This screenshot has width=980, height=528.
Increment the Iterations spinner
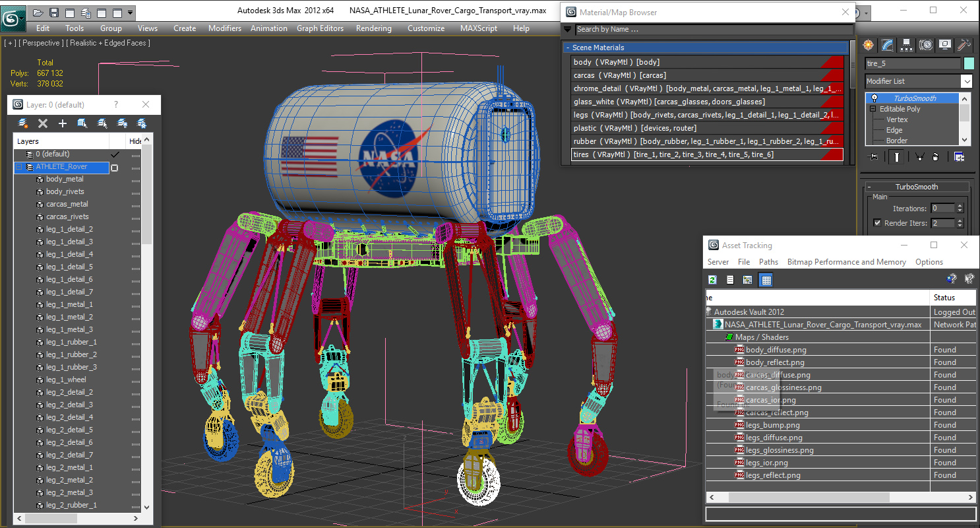960,206
